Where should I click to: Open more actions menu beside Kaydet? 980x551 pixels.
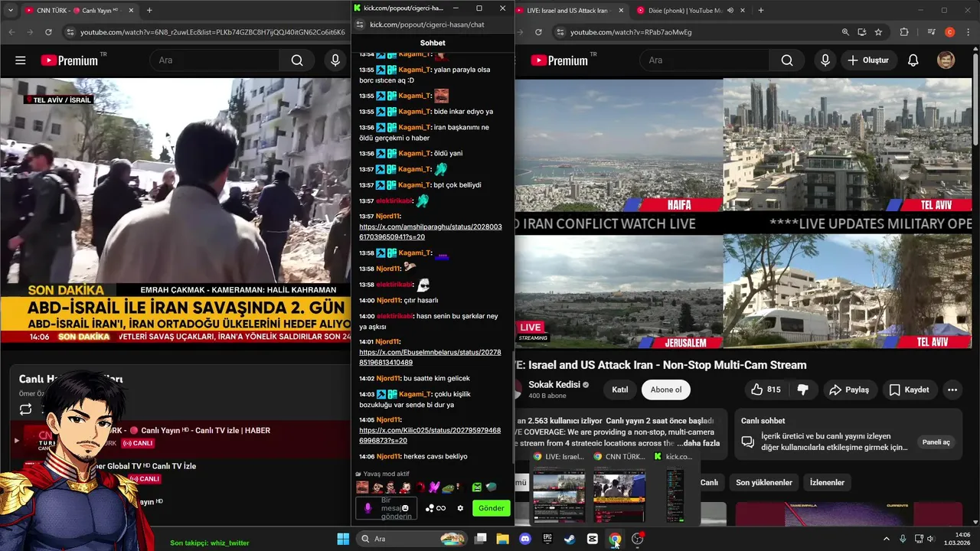tap(952, 390)
